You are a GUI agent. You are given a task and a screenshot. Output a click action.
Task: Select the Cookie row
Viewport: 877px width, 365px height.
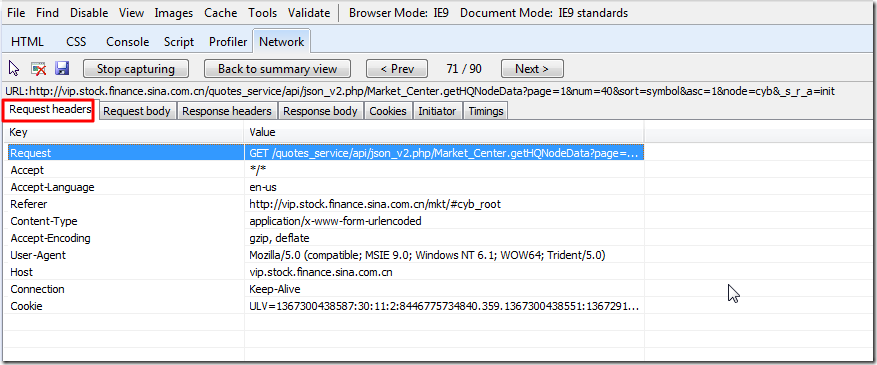(x=326, y=306)
